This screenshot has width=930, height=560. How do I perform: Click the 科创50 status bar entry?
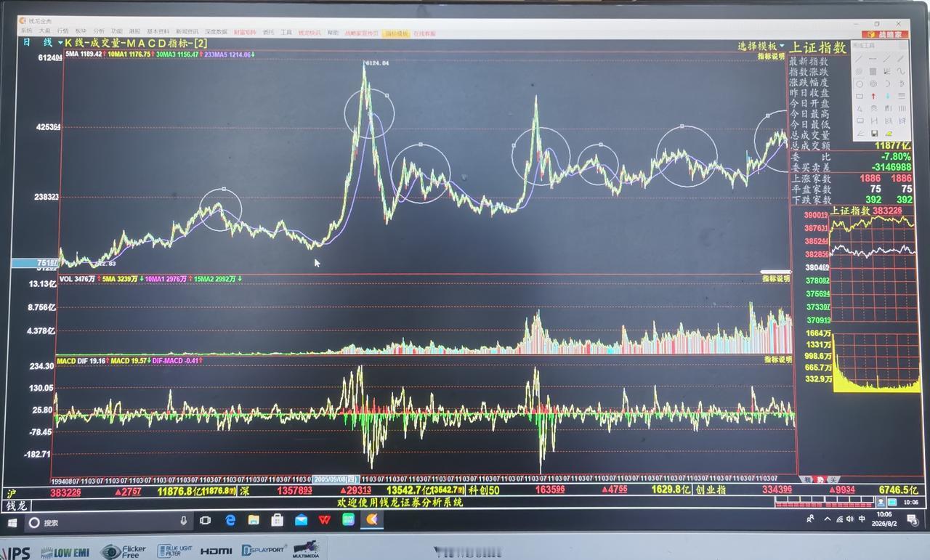(x=484, y=490)
